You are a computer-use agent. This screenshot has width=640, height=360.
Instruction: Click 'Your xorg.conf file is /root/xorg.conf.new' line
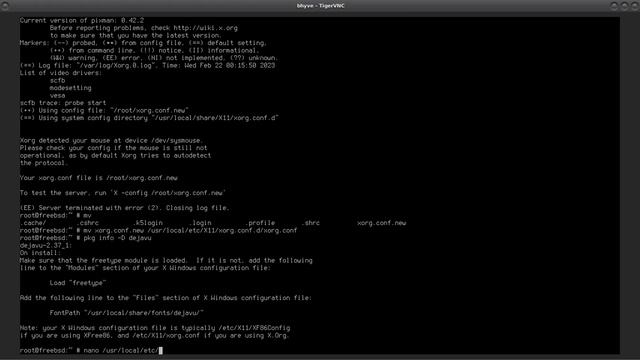click(x=98, y=178)
